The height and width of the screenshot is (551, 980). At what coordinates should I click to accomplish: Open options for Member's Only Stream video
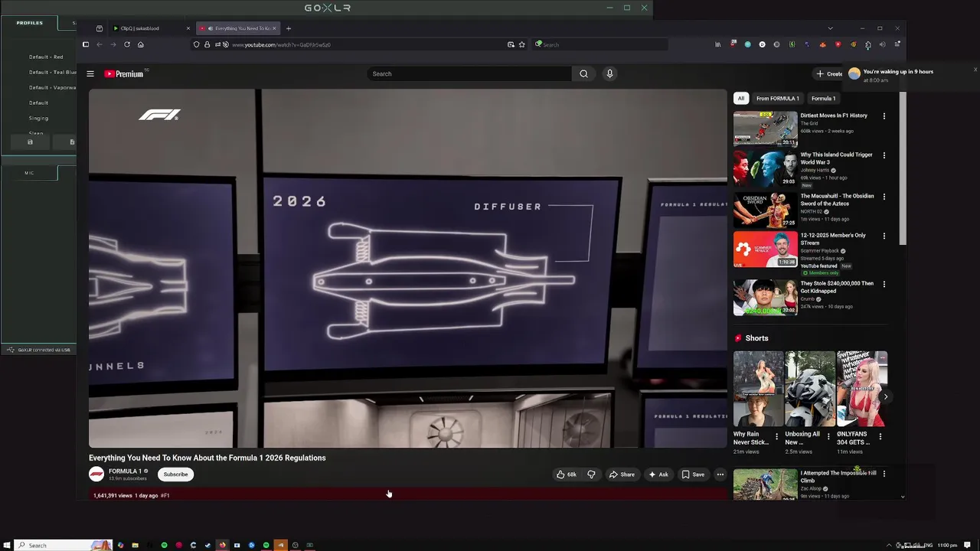click(x=884, y=236)
